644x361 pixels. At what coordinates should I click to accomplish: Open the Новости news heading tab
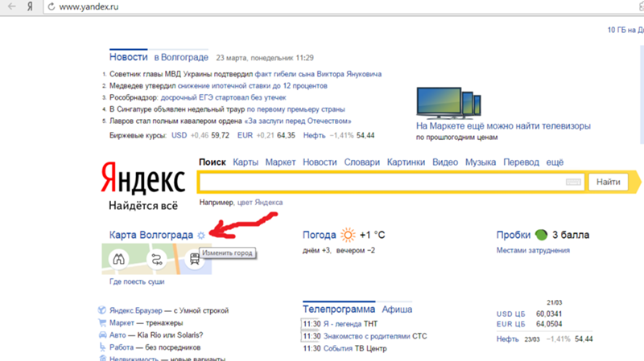tap(129, 57)
